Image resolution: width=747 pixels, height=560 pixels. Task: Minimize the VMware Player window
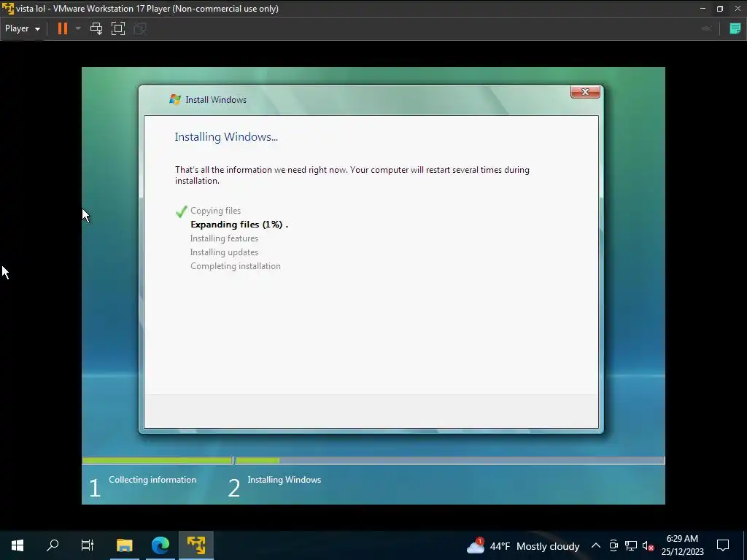tap(703, 9)
